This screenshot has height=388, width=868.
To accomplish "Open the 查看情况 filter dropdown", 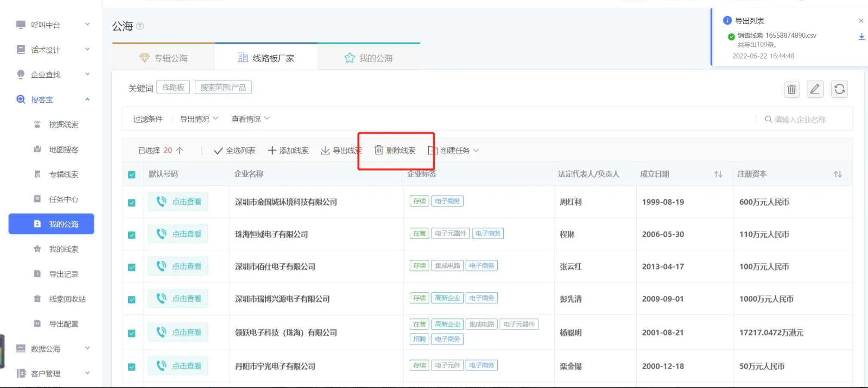I will (x=250, y=119).
